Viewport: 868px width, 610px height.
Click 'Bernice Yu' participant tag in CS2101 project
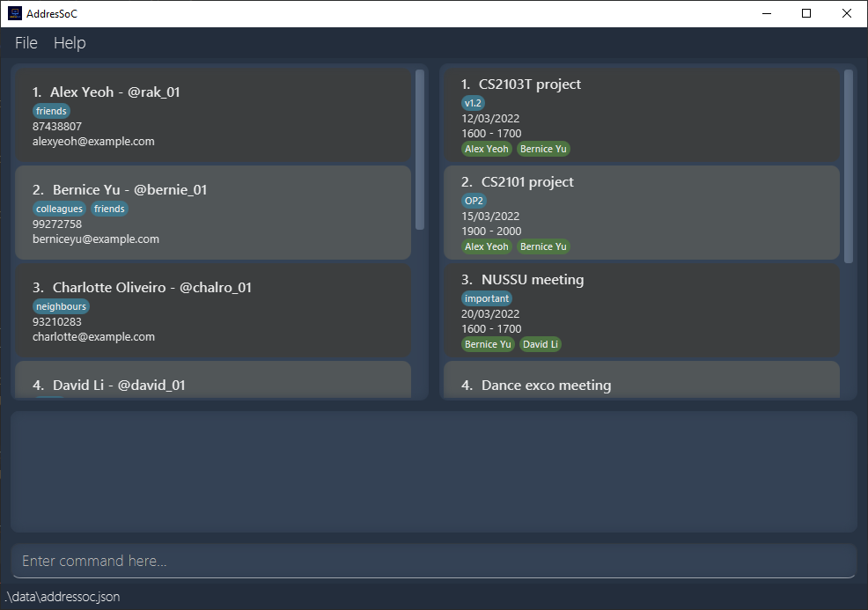pos(544,246)
